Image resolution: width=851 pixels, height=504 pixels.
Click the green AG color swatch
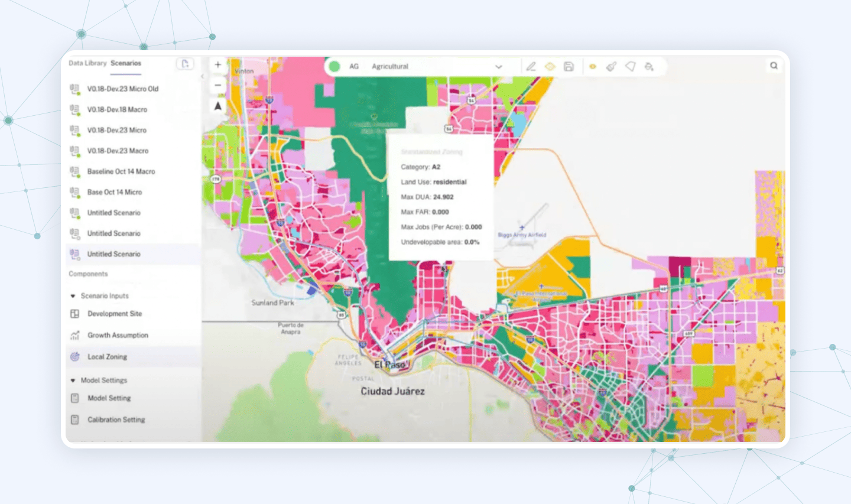pyautogui.click(x=334, y=66)
